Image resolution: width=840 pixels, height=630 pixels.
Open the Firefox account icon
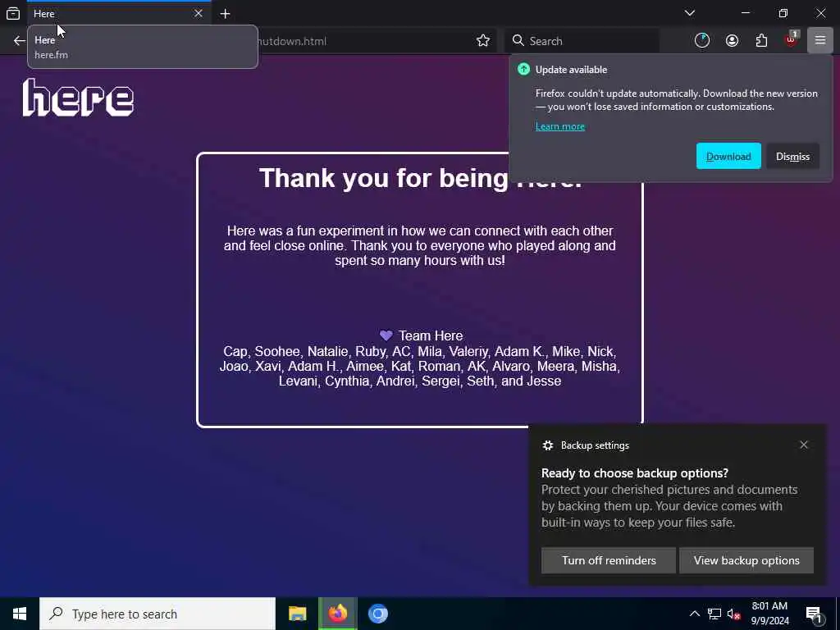tap(732, 41)
